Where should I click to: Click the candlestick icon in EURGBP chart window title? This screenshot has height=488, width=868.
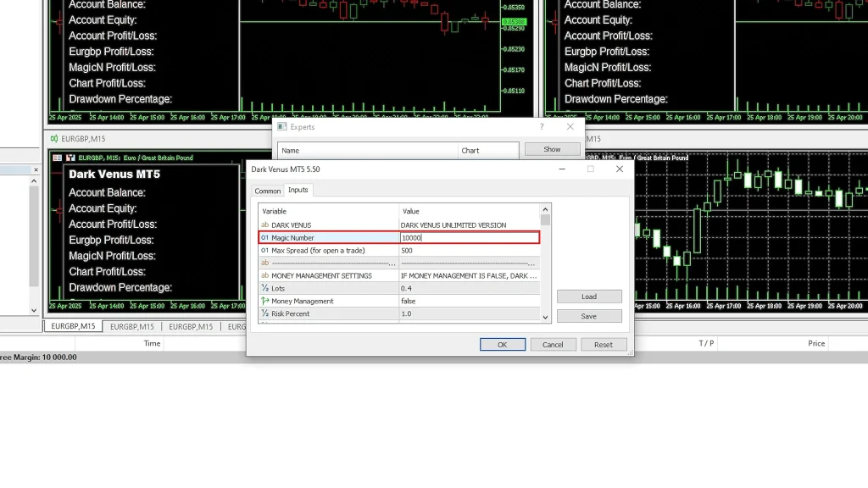point(53,138)
